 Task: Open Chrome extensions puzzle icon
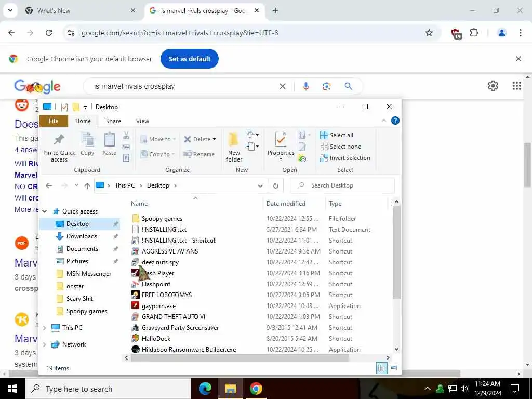tap(474, 33)
